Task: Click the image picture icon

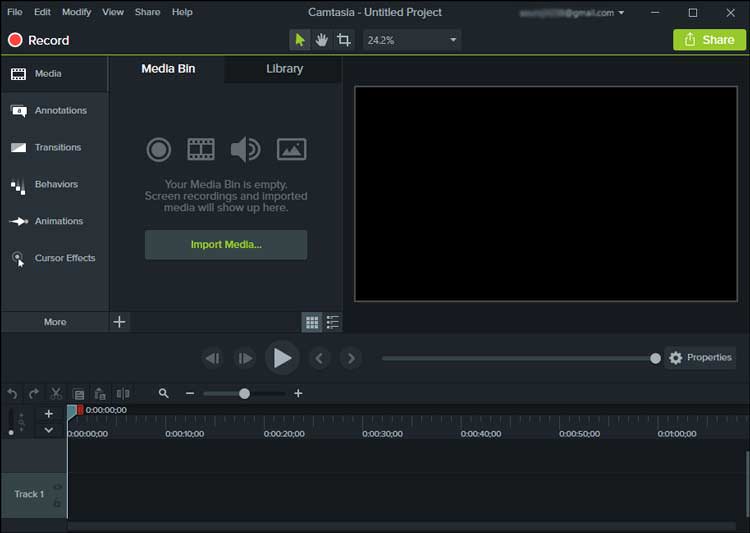Action: [x=291, y=149]
